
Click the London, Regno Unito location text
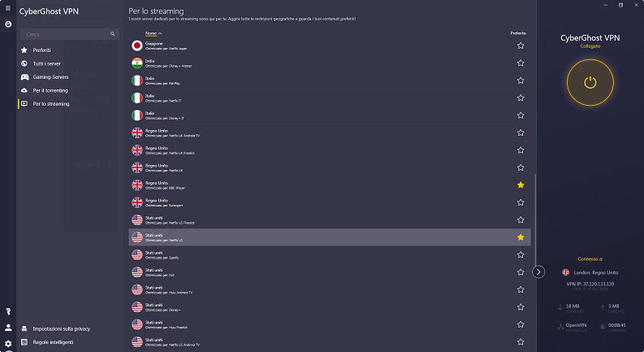(595, 272)
